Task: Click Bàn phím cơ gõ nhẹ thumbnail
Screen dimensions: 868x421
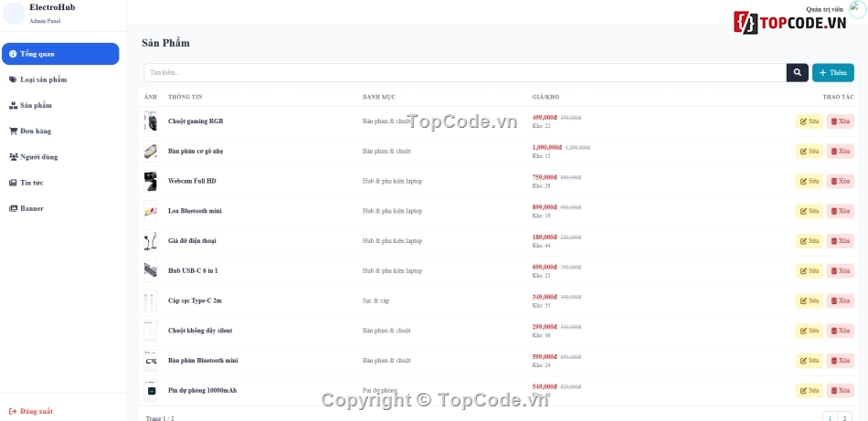Action: coord(151,151)
